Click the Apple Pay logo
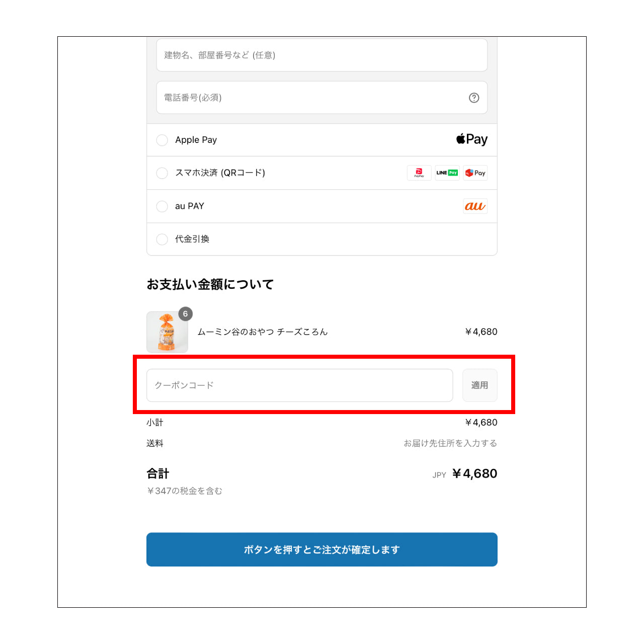Viewport: 644px width, 644px height. point(472,139)
